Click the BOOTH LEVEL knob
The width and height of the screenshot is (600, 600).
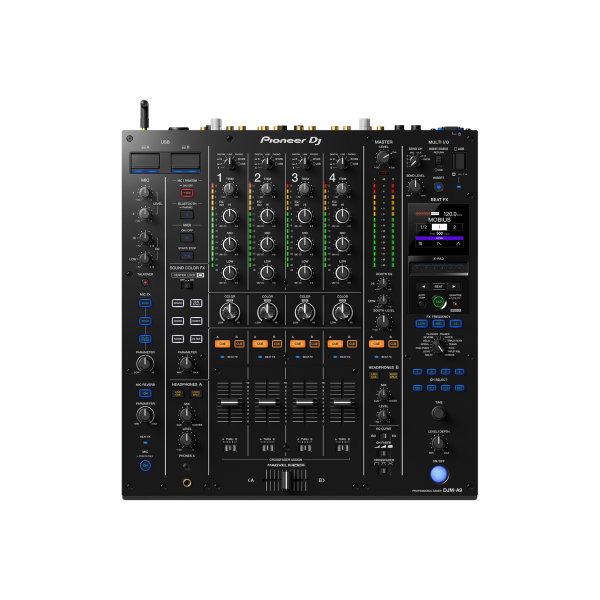point(383,322)
